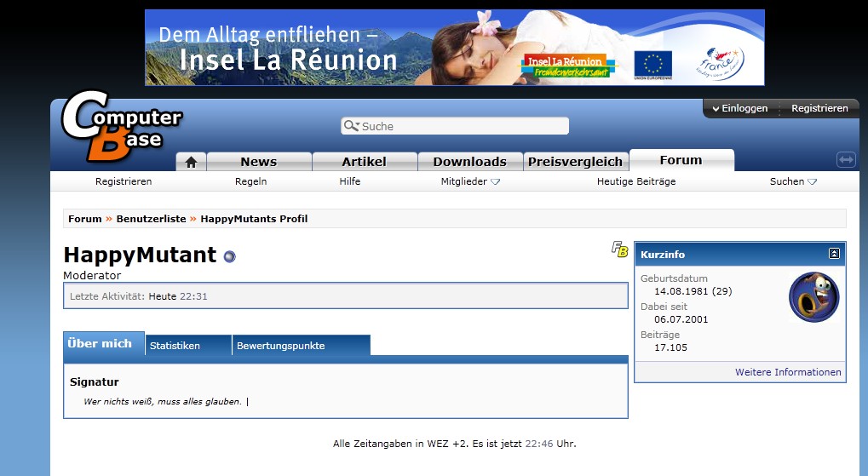Click the post count 17.105

click(x=670, y=347)
